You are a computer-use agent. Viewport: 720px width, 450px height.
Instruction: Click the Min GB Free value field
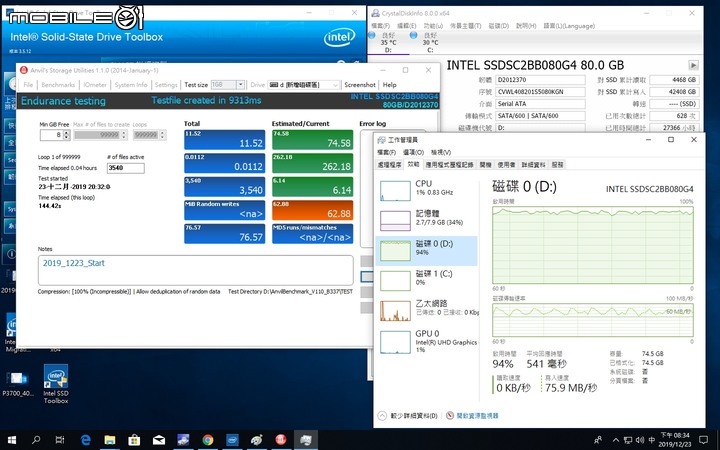pyautogui.click(x=51, y=135)
